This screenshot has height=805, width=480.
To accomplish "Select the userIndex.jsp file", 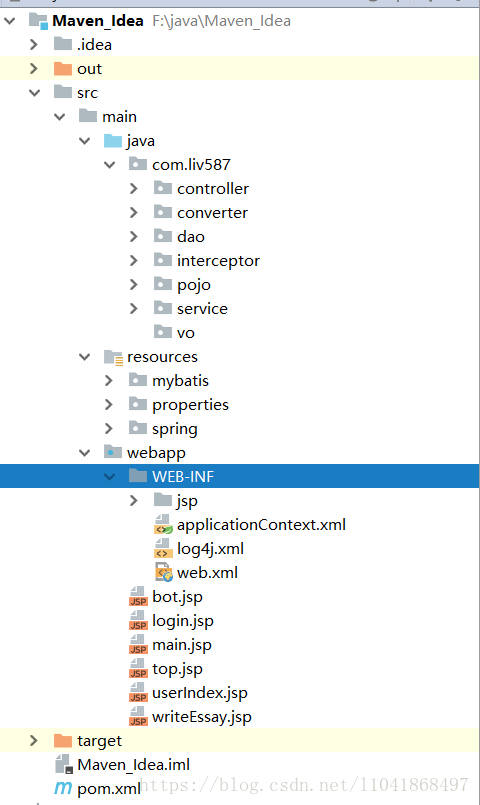I will point(200,693).
